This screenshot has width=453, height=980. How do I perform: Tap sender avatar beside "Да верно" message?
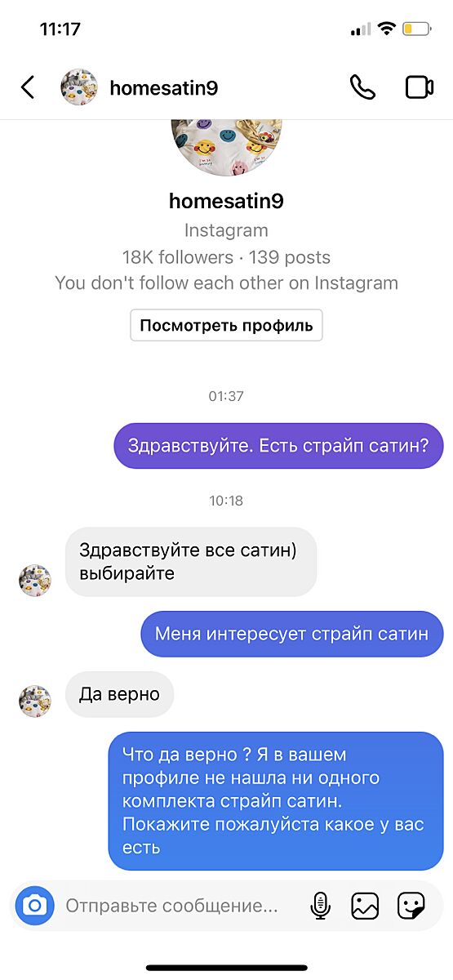(35, 702)
